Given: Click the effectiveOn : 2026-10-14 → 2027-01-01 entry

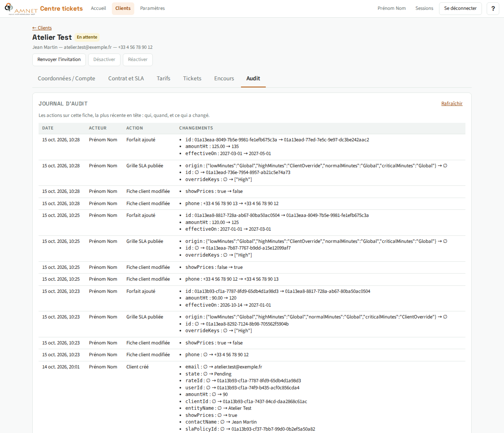Looking at the screenshot, I should pyautogui.click(x=228, y=305).
